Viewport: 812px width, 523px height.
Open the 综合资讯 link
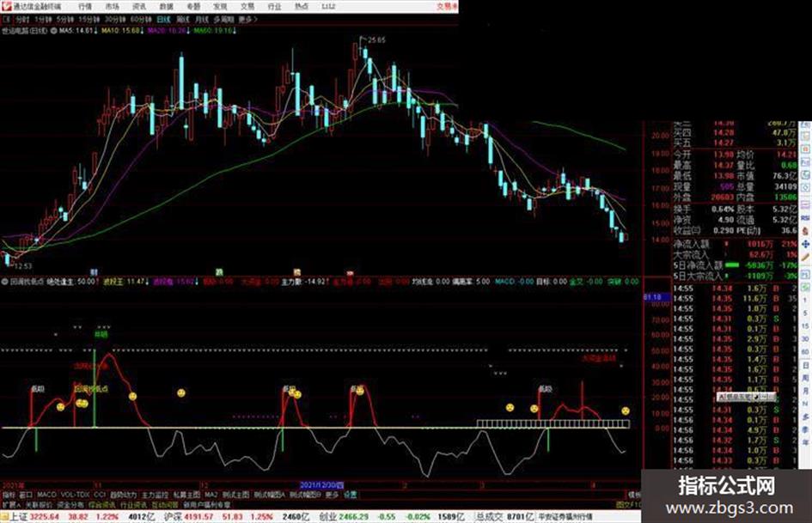102,504
